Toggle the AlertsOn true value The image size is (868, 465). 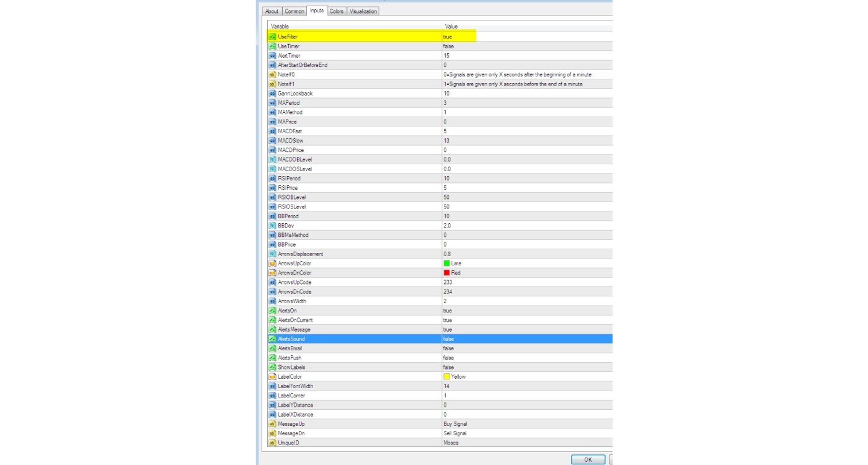point(448,311)
